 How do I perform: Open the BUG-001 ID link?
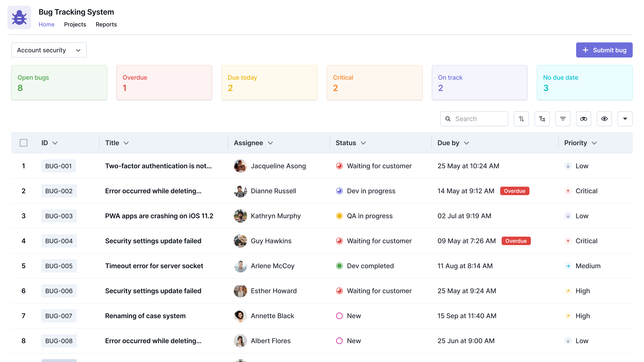tap(58, 166)
